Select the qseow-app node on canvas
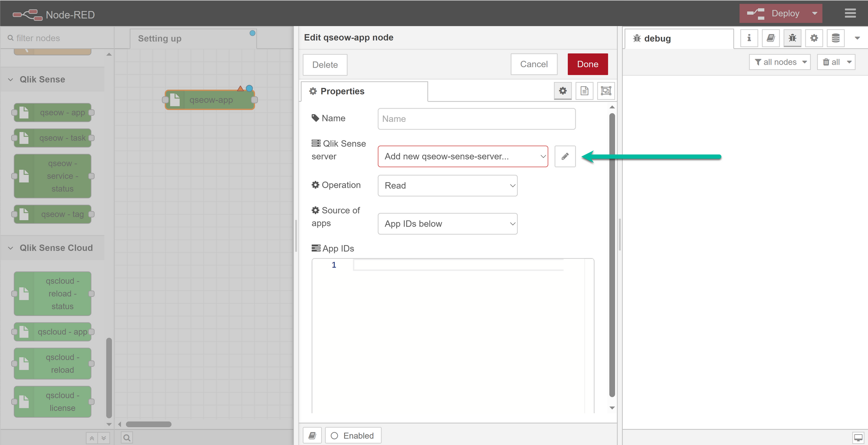The image size is (868, 445). 210,100
